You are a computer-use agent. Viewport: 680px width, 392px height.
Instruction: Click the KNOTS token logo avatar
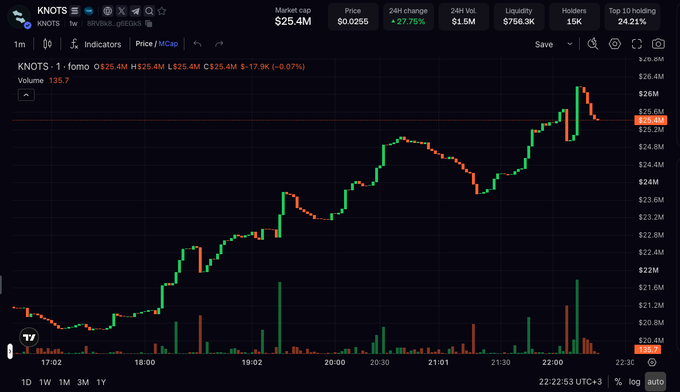[x=20, y=17]
